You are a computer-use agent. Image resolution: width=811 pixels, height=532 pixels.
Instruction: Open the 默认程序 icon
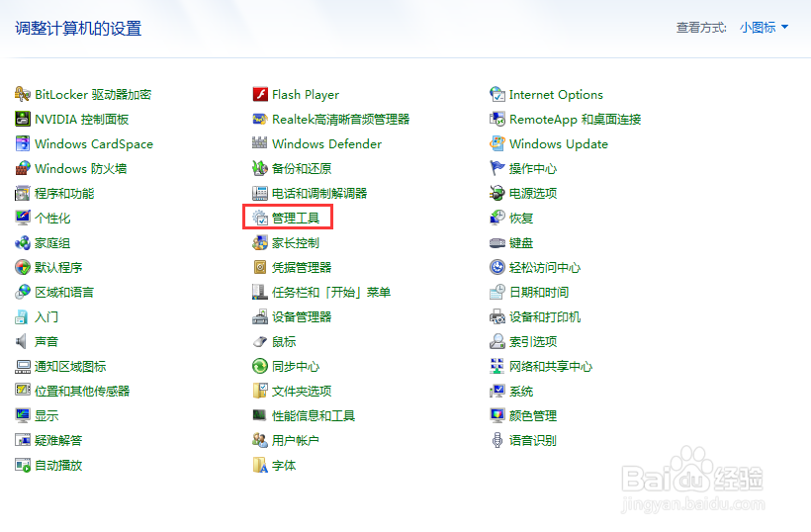pos(22,267)
